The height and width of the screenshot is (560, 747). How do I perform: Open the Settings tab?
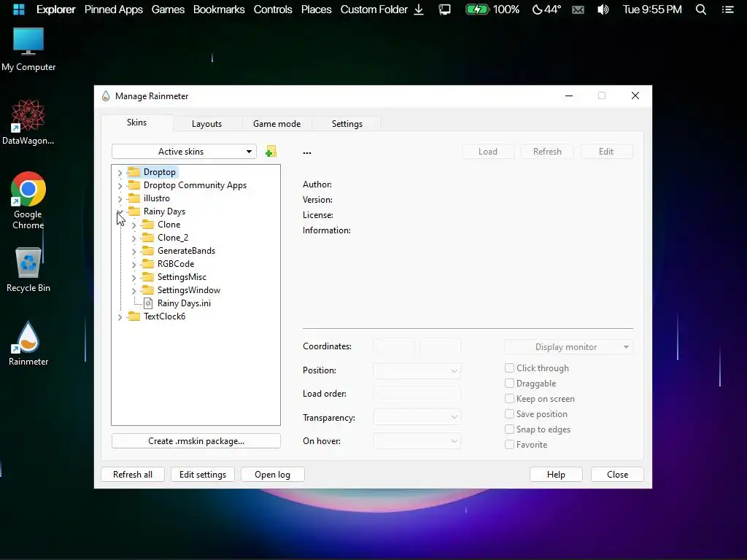[x=347, y=124]
